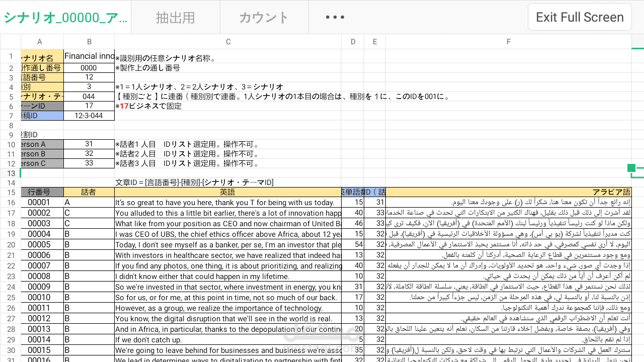This screenshot has width=644, height=362.
Task: Click speaker cell C in row 00002
Action: click(x=89, y=213)
